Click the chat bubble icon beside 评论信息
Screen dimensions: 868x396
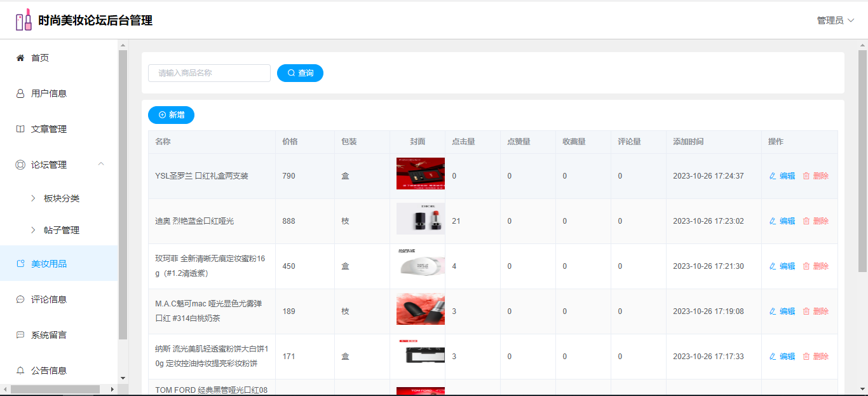[20, 299]
